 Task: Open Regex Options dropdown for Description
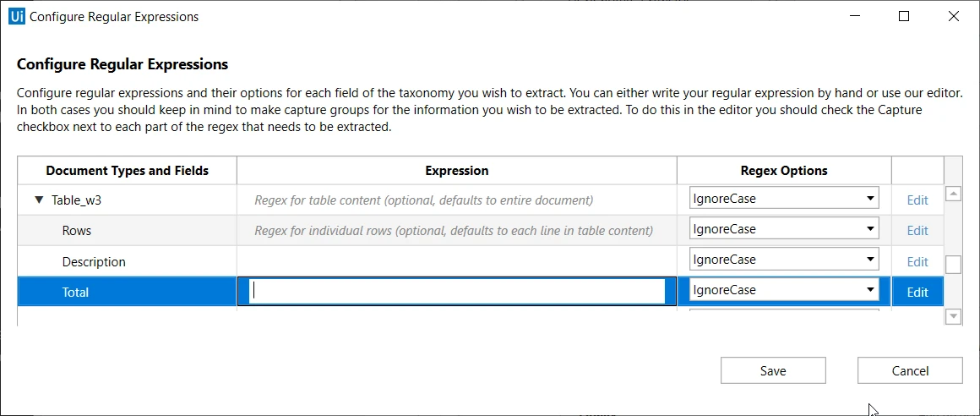[x=784, y=260]
